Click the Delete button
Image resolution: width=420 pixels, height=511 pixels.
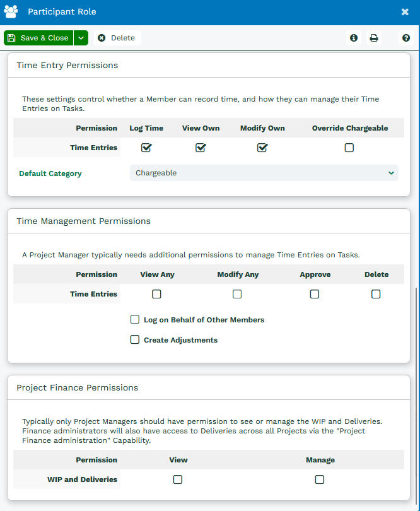coord(117,38)
